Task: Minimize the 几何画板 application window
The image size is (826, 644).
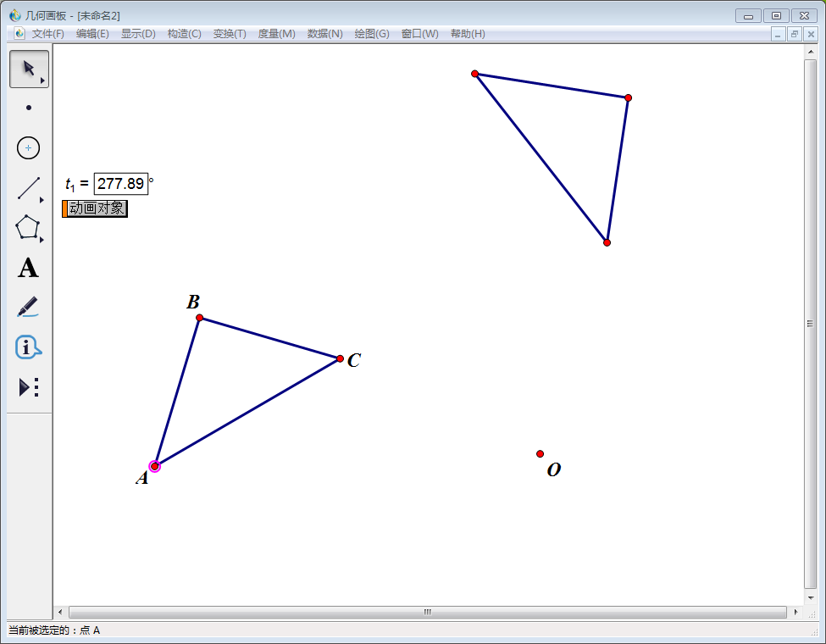Action: click(x=749, y=16)
